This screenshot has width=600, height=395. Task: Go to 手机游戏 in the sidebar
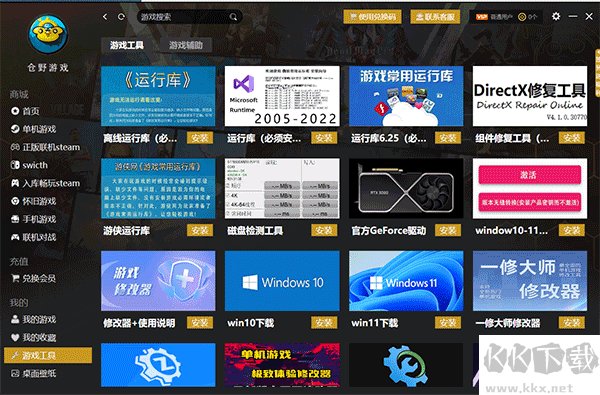(33, 219)
